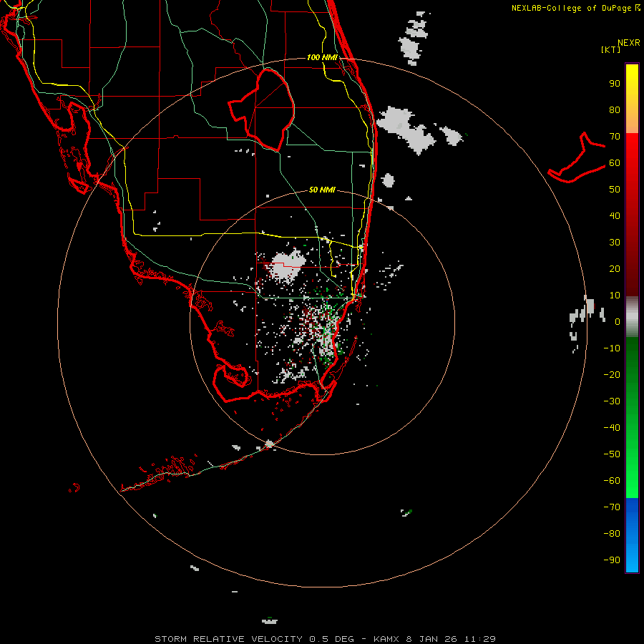
Task: Click the 0 value on velocity scale
Action: coord(617,321)
